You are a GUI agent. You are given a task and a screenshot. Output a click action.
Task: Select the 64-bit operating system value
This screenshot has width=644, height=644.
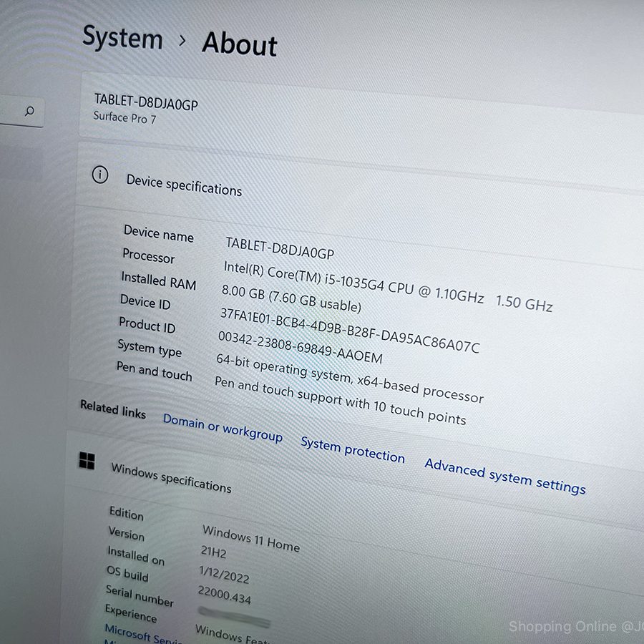tap(350, 379)
